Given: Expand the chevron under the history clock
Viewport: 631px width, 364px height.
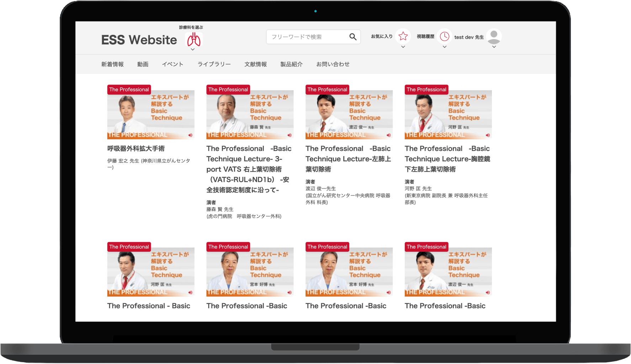Looking at the screenshot, I should pos(444,47).
